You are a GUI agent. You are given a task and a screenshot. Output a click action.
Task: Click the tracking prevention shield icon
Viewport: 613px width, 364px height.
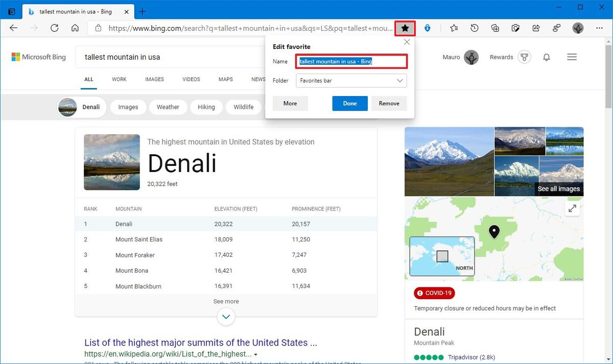click(428, 28)
